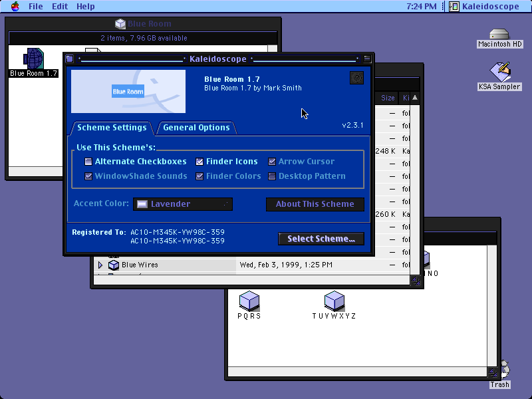Image resolution: width=532 pixels, height=399 pixels.
Task: Open the Help menu
Action: click(x=86, y=6)
